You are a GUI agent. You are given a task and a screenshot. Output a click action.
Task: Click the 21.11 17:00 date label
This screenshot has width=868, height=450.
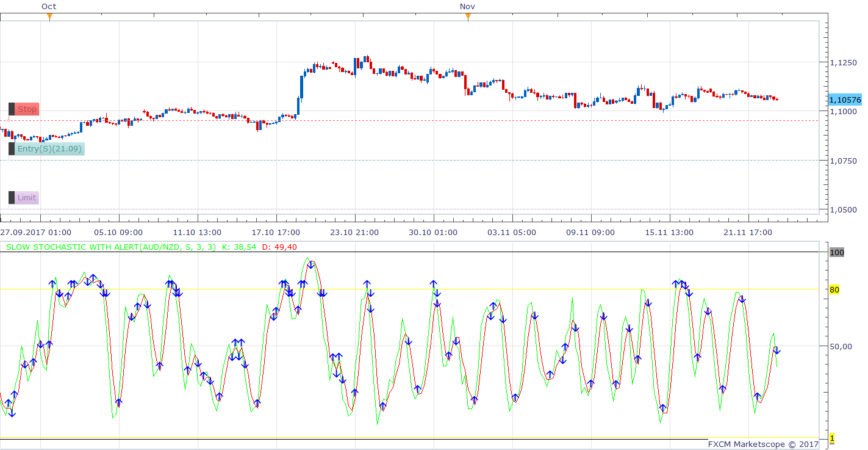pos(748,233)
